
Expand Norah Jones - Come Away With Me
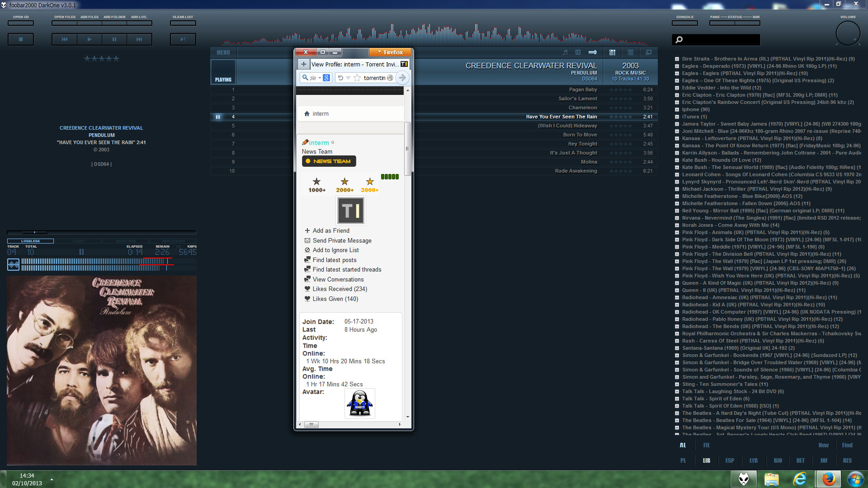pos(677,225)
